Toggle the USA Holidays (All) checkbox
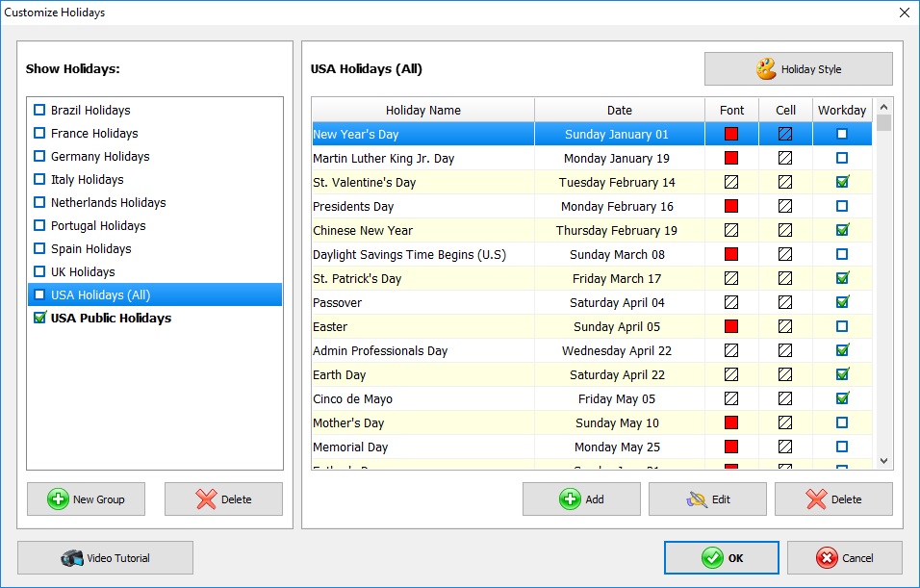The image size is (920, 588). coord(39,294)
